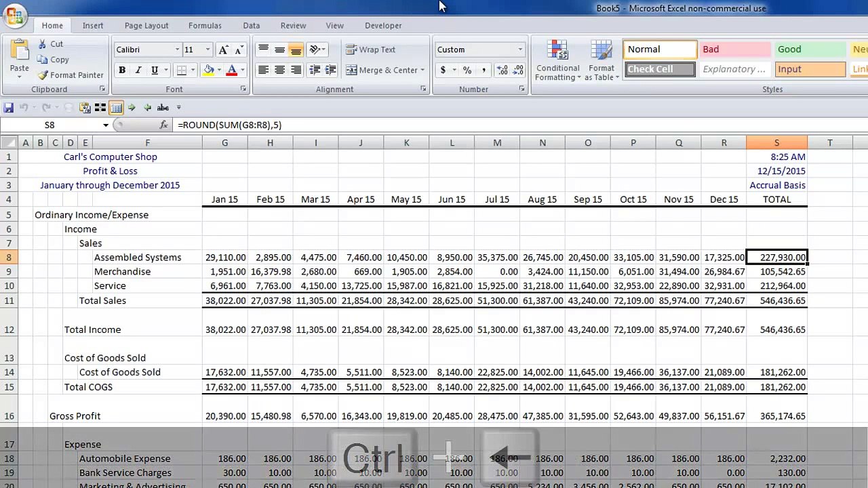
Task: Select column S header
Action: (x=776, y=142)
